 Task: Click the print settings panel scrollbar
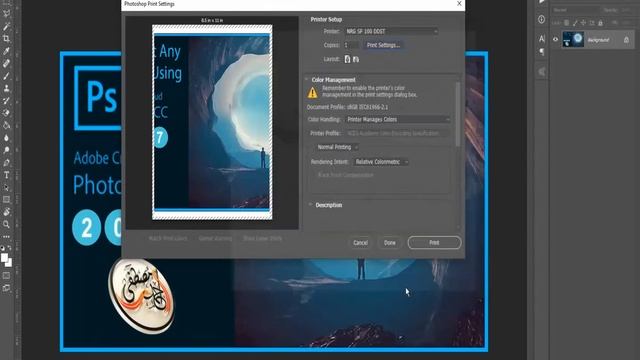click(x=458, y=113)
